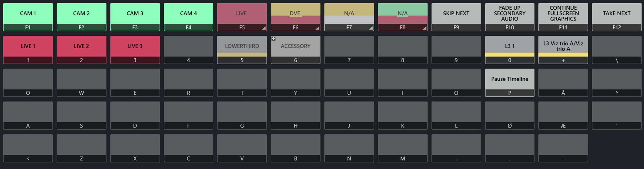Expand the LIVE F5 key corner arrow
Viewport: 644px width, 169px height.
coord(264,28)
